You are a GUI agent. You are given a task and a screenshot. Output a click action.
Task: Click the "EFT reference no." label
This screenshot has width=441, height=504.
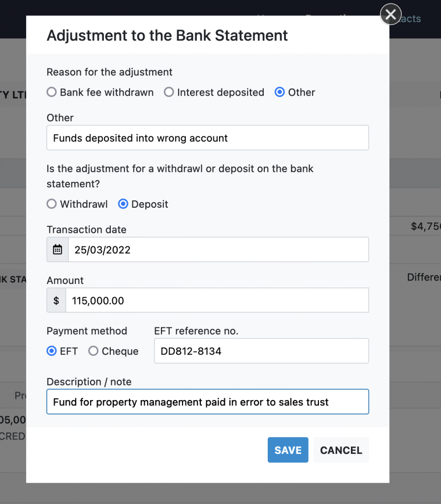(196, 331)
